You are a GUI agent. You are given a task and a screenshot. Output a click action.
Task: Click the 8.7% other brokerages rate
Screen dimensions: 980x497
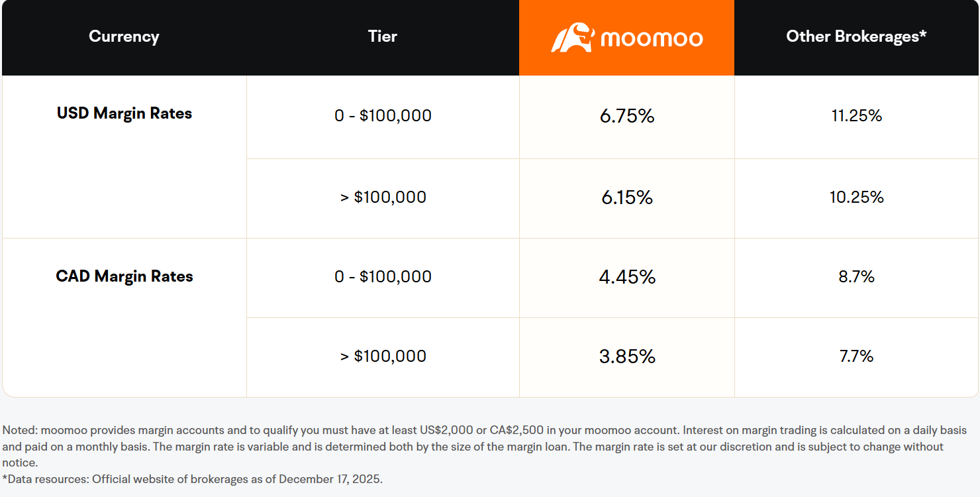click(x=857, y=277)
